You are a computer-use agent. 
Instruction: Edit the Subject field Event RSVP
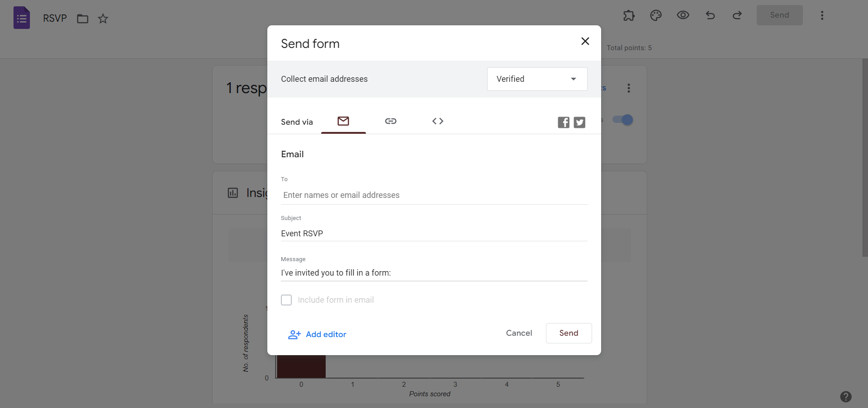[x=434, y=234]
